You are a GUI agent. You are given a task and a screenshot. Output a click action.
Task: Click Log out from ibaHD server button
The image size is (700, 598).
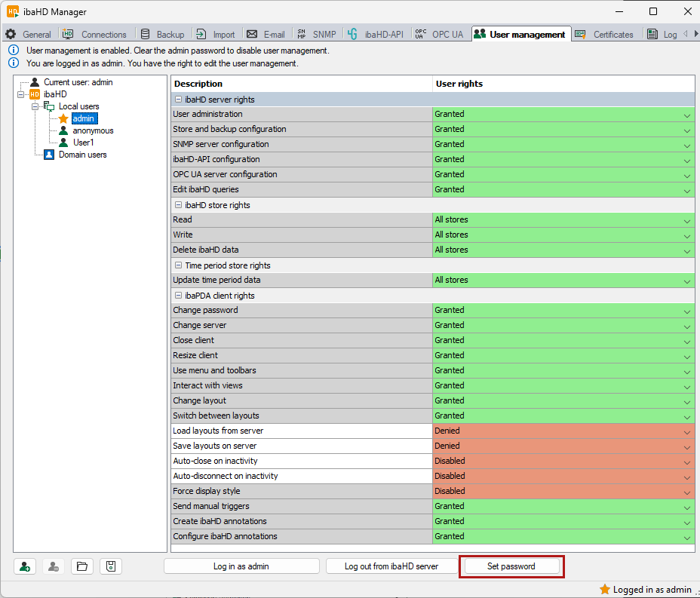coord(391,566)
